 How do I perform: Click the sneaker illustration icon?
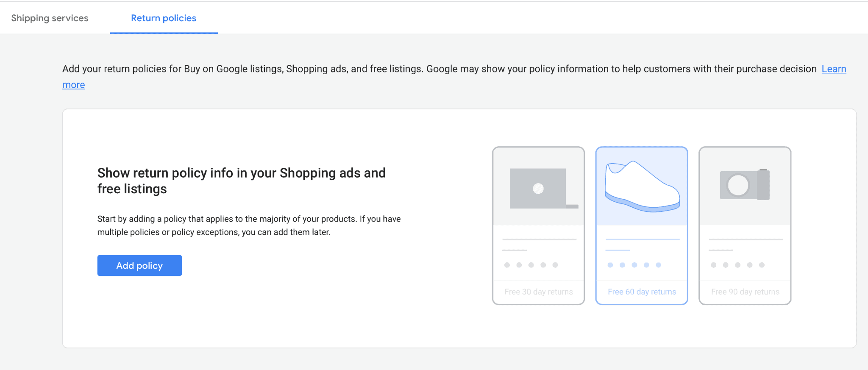[642, 186]
